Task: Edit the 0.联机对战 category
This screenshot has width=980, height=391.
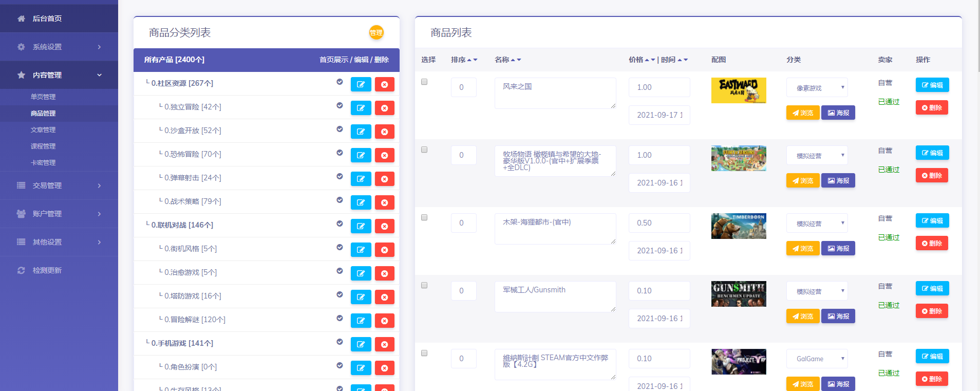Action: pyautogui.click(x=361, y=226)
